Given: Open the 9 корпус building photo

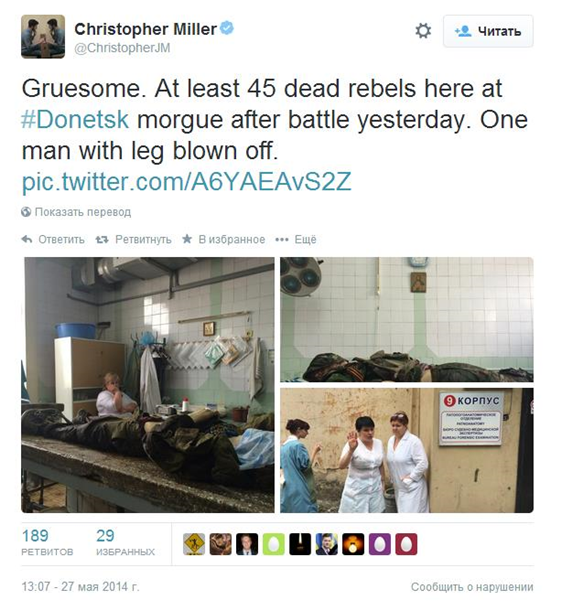Looking at the screenshot, I should 407,450.
